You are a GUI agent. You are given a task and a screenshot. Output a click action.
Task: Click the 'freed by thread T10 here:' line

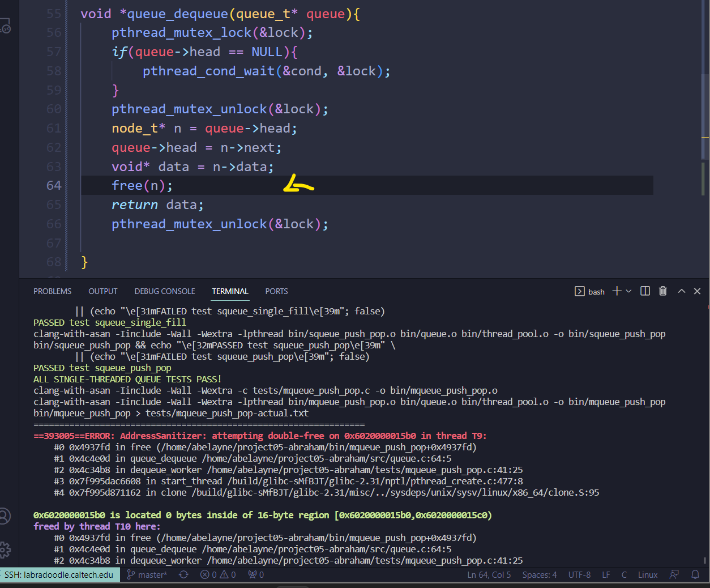(97, 526)
